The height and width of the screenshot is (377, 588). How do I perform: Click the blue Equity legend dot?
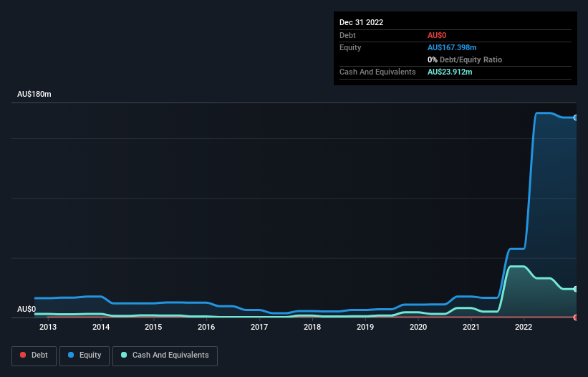[71, 355]
